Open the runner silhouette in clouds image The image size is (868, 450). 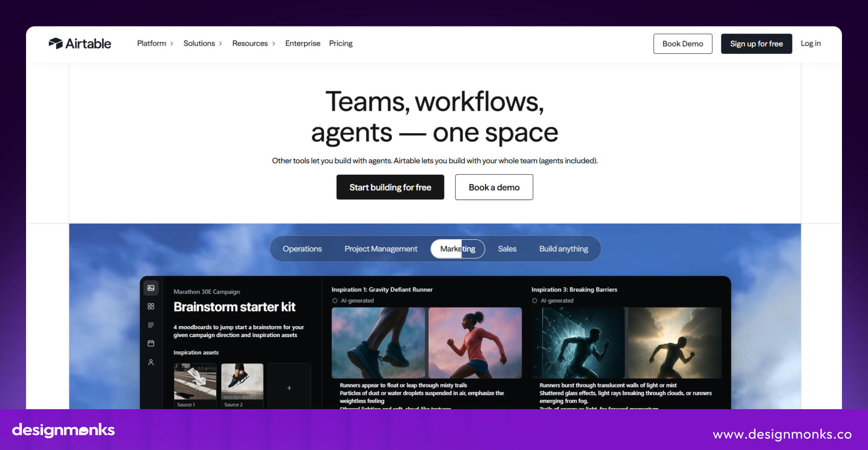pos(675,343)
